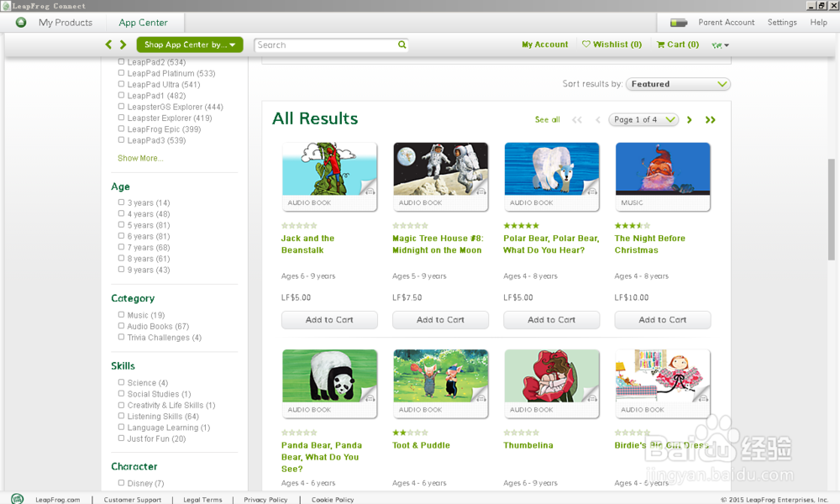
Task: Go to next results page arrow
Action: (690, 120)
